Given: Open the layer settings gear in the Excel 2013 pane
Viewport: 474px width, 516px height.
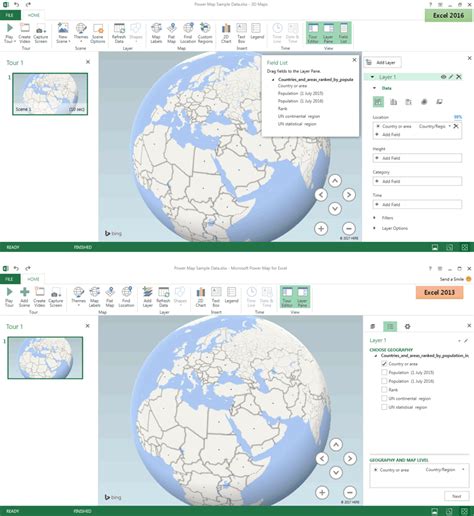Looking at the screenshot, I should click(x=407, y=326).
